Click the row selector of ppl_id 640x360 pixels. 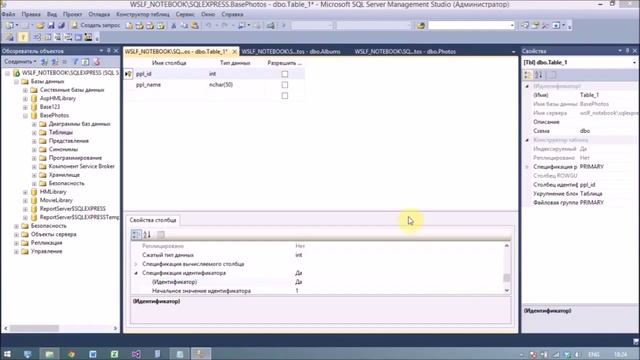click(128, 74)
